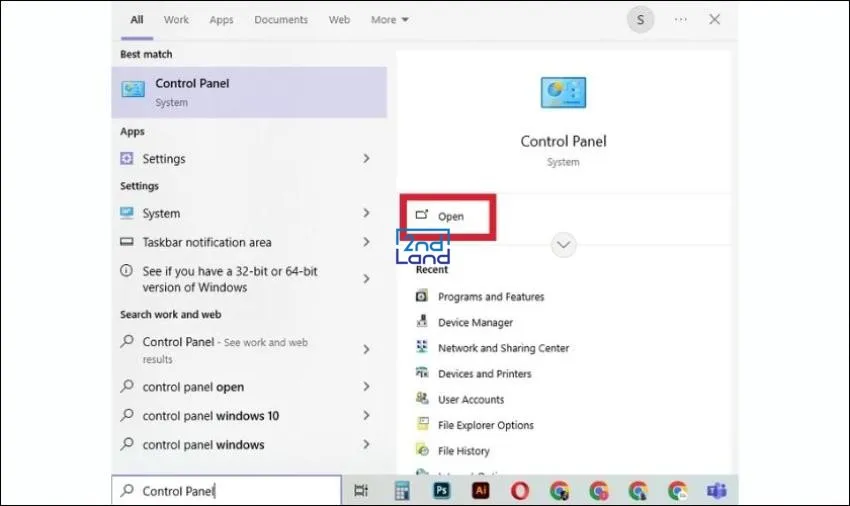Expand the control panel open arrow
The image size is (850, 506).
366,387
